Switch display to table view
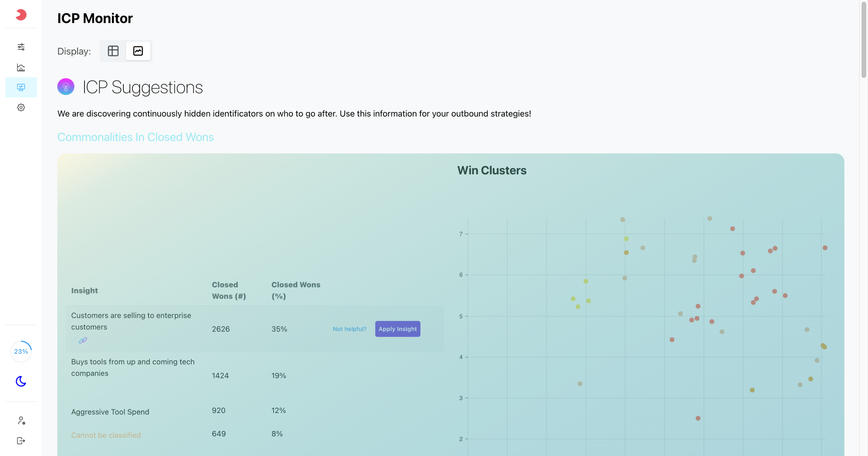Image resolution: width=868 pixels, height=456 pixels. [x=113, y=51]
